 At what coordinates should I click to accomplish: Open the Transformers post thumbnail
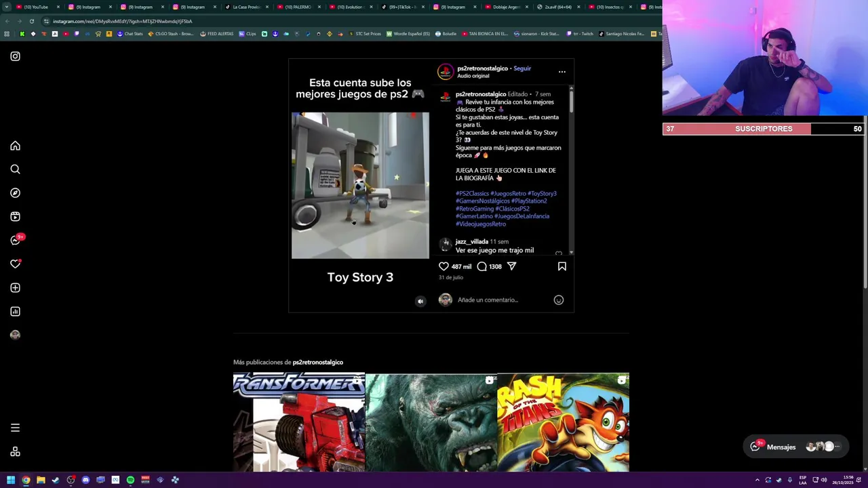coord(299,422)
